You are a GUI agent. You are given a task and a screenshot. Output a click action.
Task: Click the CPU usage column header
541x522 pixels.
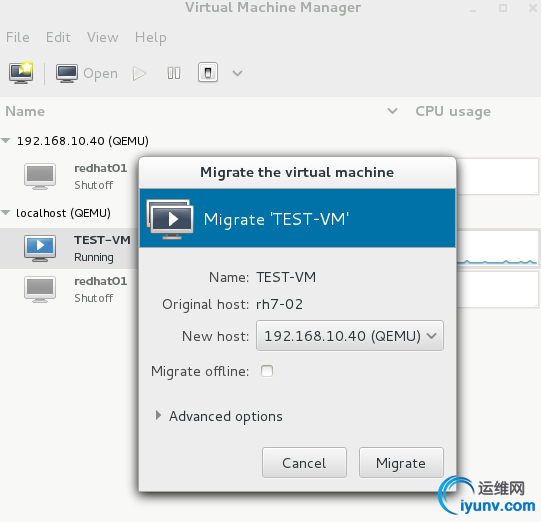pyautogui.click(x=453, y=111)
